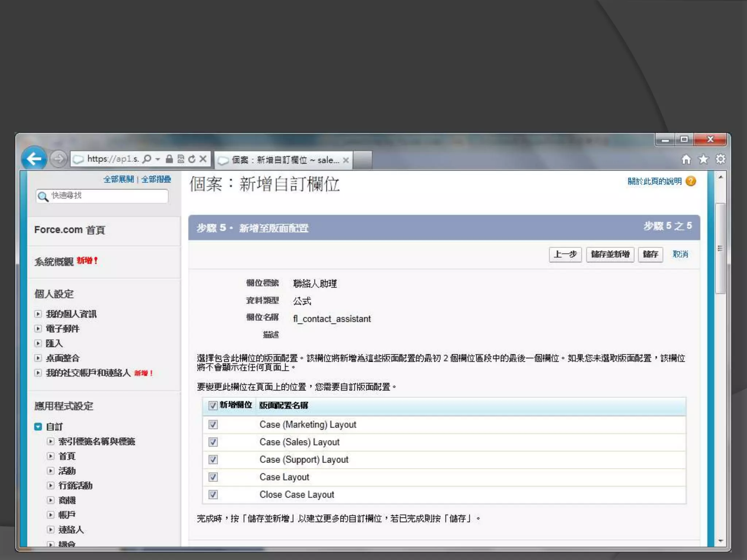
Task: Toggle the header 新增欄位 select-all checkbox
Action: pos(213,405)
